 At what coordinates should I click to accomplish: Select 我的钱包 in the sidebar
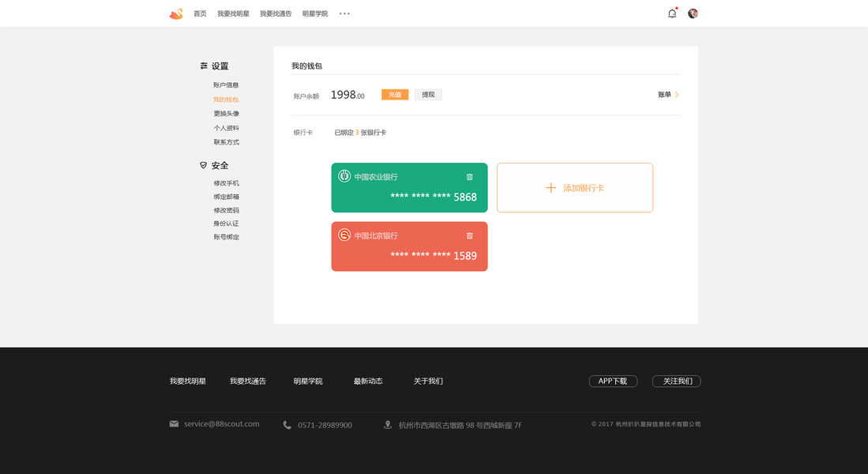click(x=226, y=100)
